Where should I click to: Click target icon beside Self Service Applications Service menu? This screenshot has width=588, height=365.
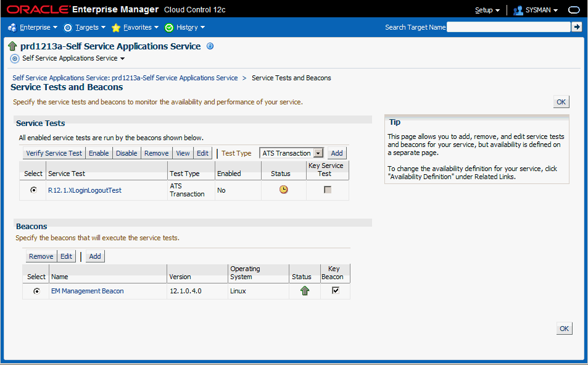point(15,59)
